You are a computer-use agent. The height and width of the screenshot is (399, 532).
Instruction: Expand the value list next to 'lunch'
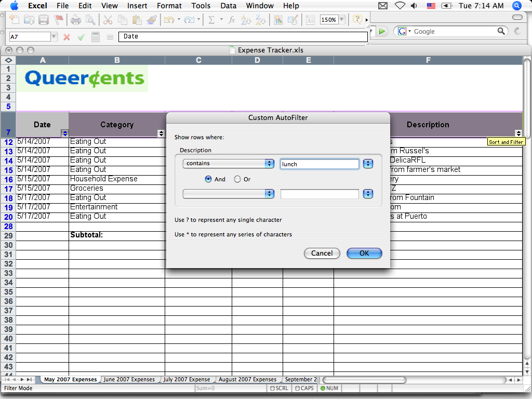pos(368,164)
